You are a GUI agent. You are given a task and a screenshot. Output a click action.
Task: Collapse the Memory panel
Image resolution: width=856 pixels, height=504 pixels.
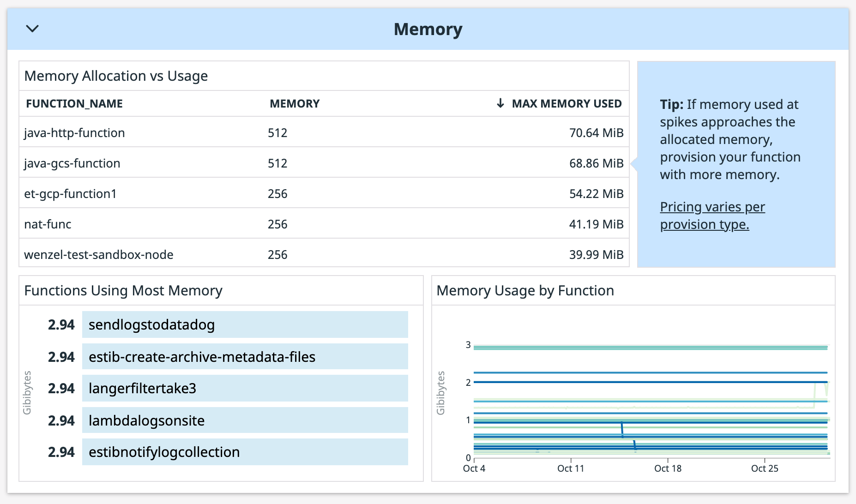pyautogui.click(x=32, y=29)
